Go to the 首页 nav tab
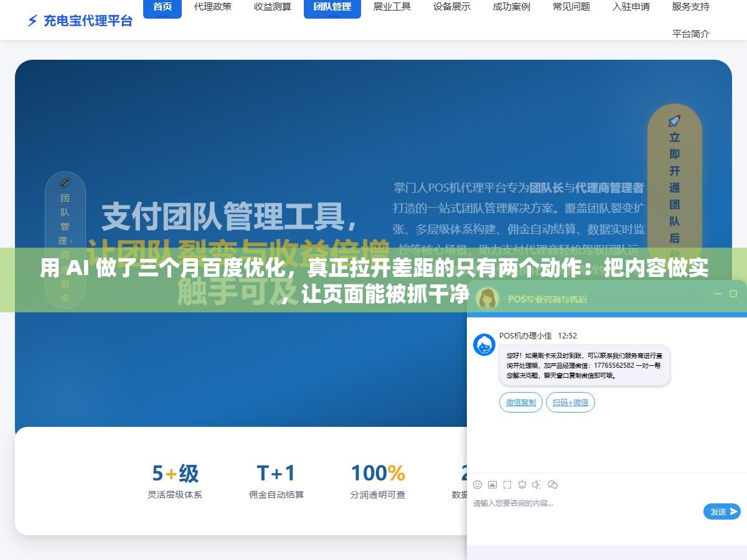Viewport: 747px width, 560px height. 162,7
